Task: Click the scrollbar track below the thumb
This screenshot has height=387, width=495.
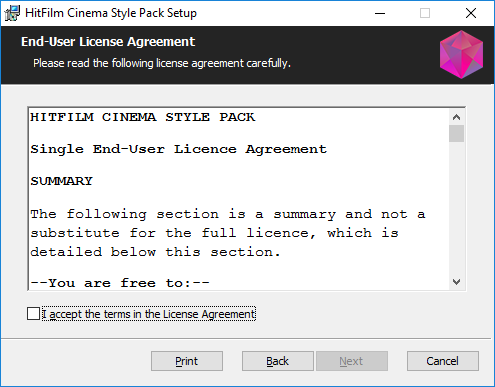Action: (456, 208)
